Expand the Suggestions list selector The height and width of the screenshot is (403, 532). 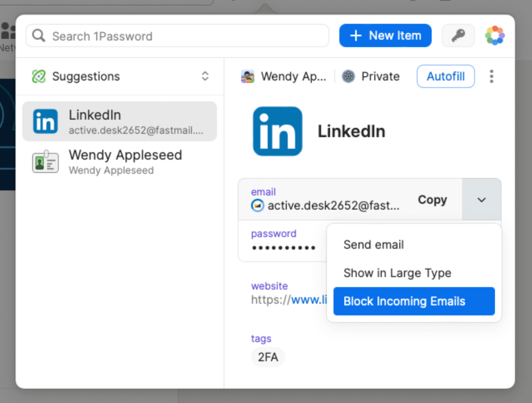pos(205,76)
